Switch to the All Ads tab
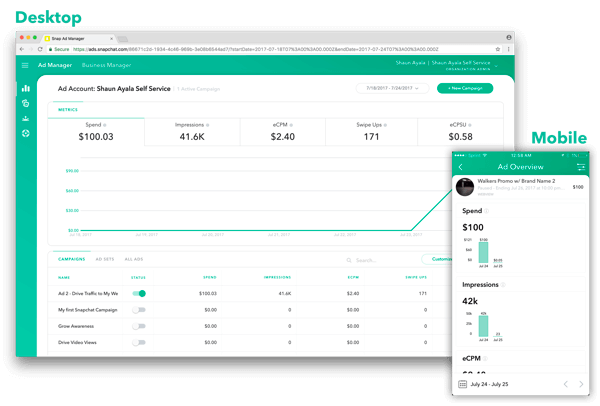Screen dimensions: 600x406 tap(134, 259)
